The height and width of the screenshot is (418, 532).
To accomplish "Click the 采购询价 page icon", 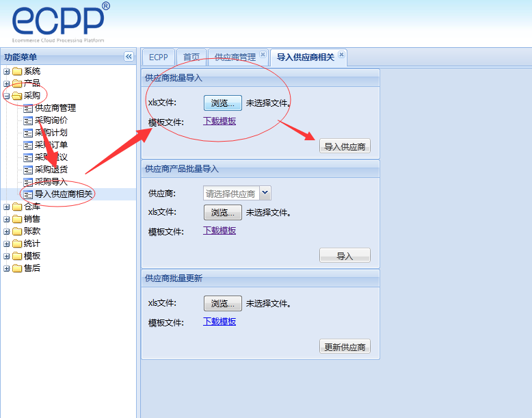I will (28, 120).
